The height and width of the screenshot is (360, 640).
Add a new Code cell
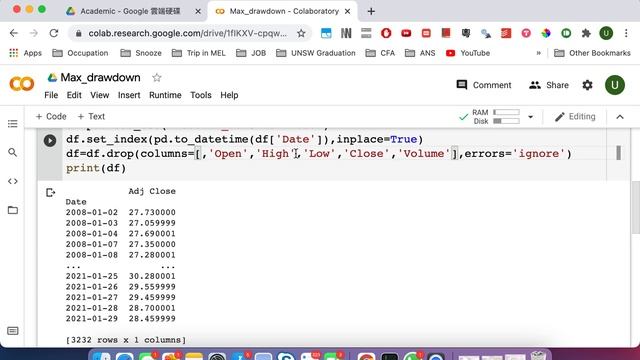click(x=51, y=117)
